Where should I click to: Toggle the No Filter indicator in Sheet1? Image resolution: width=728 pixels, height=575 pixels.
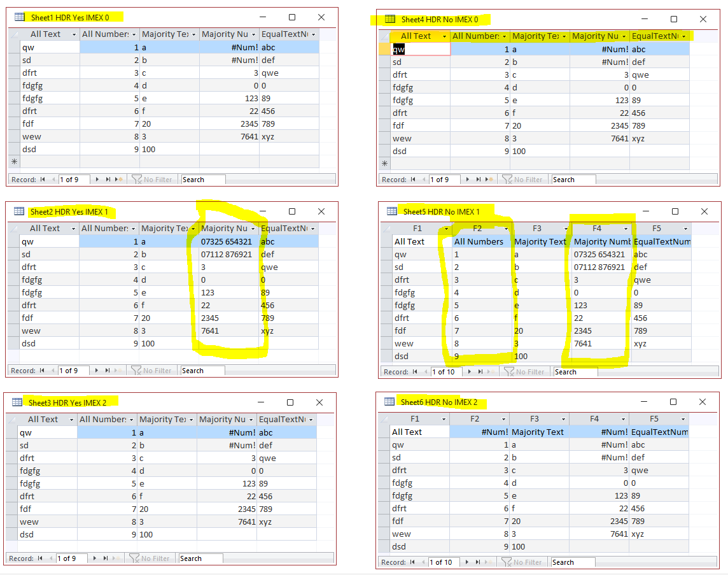point(152,180)
